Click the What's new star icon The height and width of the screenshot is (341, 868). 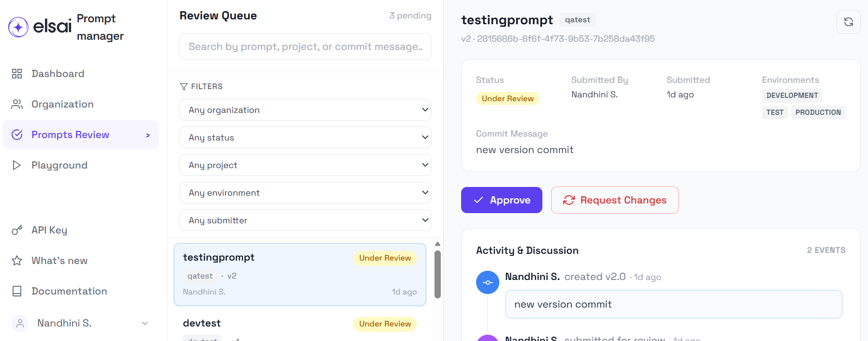[x=17, y=261]
